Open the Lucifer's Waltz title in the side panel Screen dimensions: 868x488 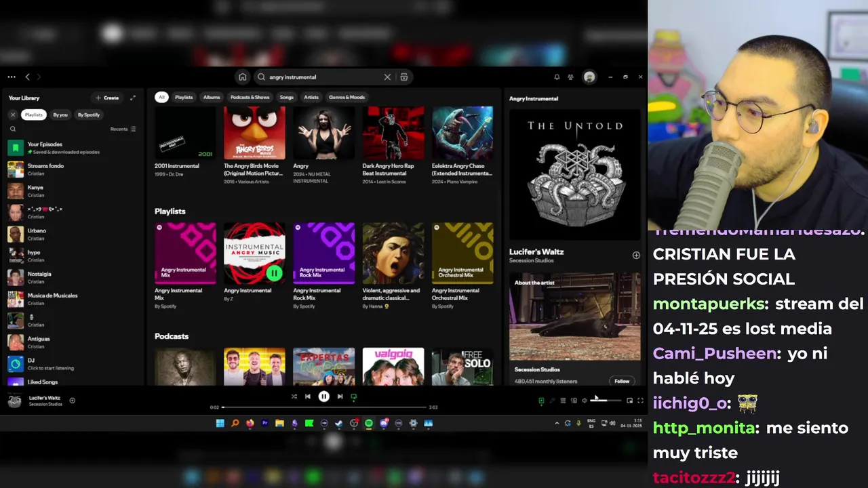(x=536, y=251)
